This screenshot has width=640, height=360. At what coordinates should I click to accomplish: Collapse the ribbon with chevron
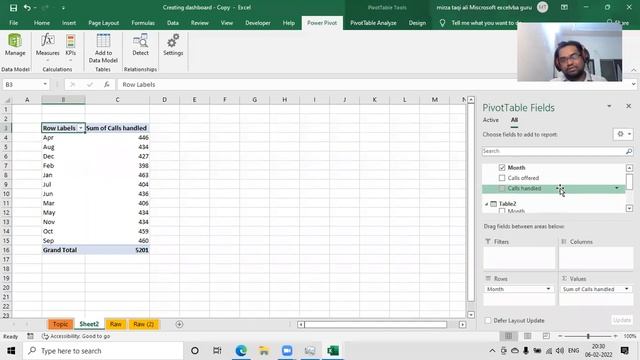click(x=633, y=70)
